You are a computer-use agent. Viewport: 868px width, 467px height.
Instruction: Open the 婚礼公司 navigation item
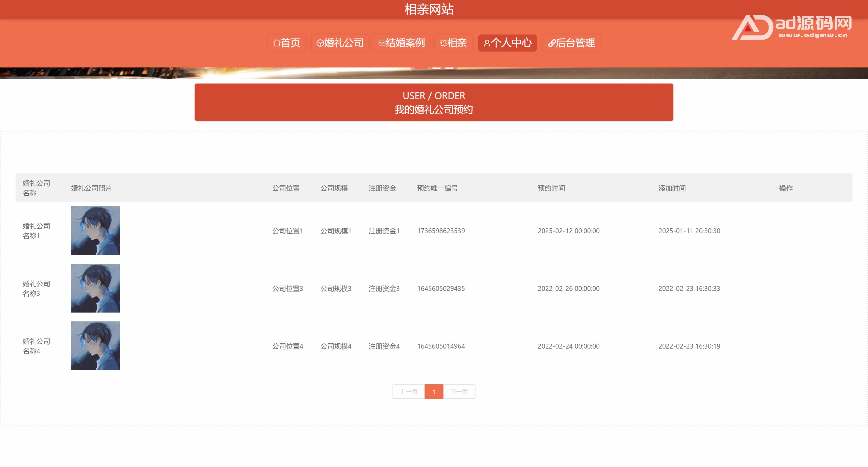tap(344, 43)
